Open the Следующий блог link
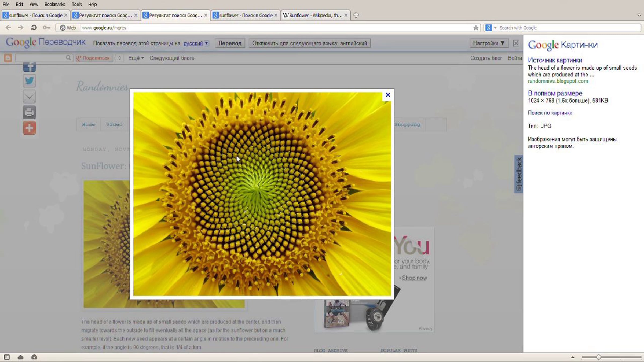The image size is (644, 362). (172, 58)
